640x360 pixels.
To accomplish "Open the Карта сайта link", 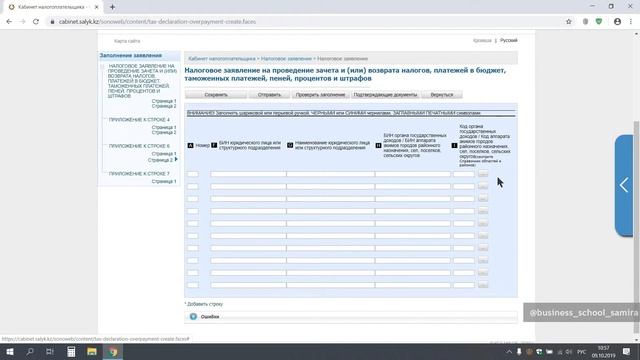I will [x=127, y=41].
